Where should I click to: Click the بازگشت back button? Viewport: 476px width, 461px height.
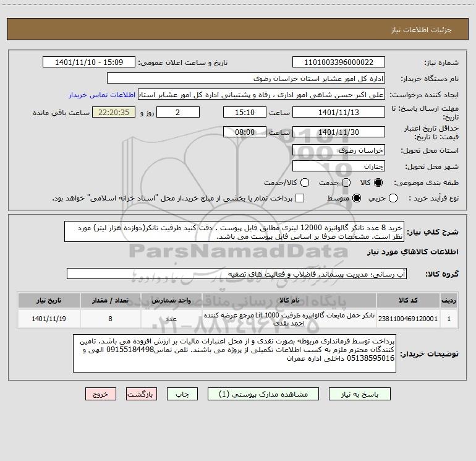coord(142,394)
